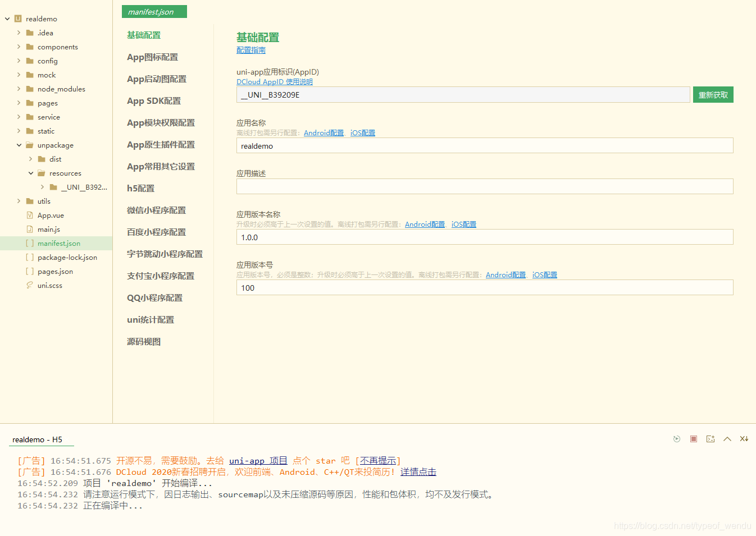
Task: Open DCloud AppID 使用说明 link
Action: [x=275, y=81]
